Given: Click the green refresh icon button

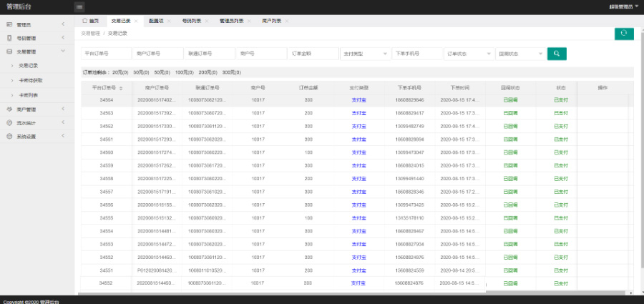Looking at the screenshot, I should point(624,34).
